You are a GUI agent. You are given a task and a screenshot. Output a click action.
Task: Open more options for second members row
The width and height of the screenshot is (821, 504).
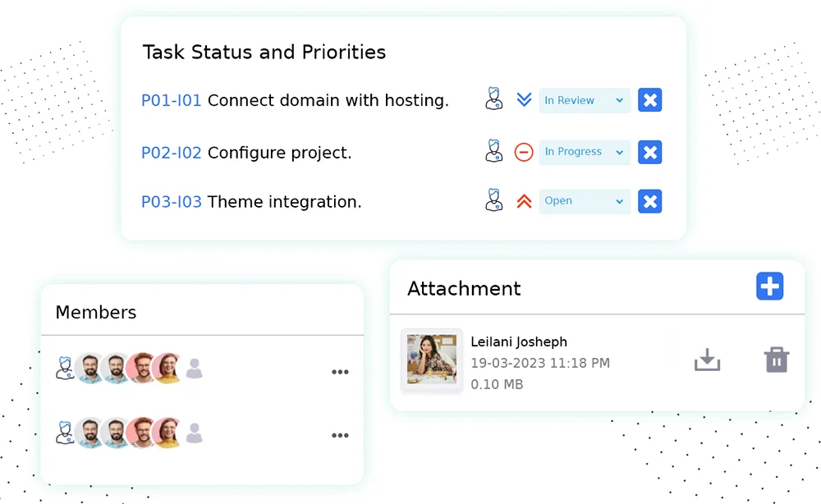(340, 435)
